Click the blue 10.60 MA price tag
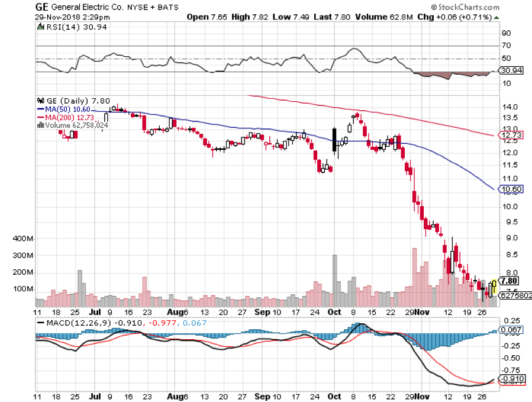This screenshot has height=402, width=532. 510,189
